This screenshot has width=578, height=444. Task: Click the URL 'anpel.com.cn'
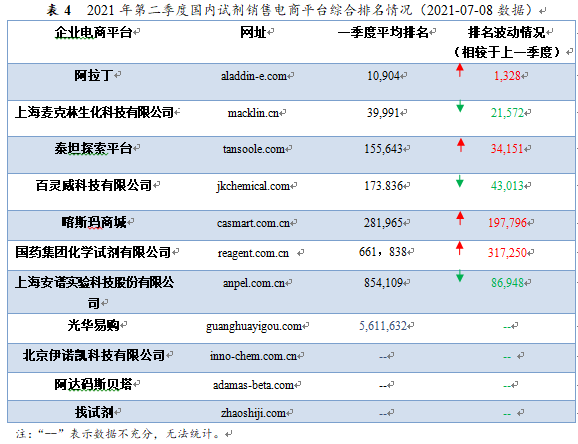click(x=254, y=283)
